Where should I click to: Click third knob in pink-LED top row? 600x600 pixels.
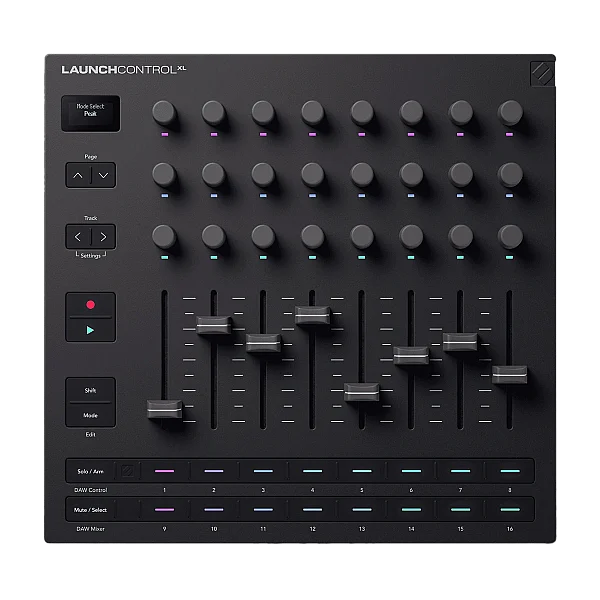263,113
